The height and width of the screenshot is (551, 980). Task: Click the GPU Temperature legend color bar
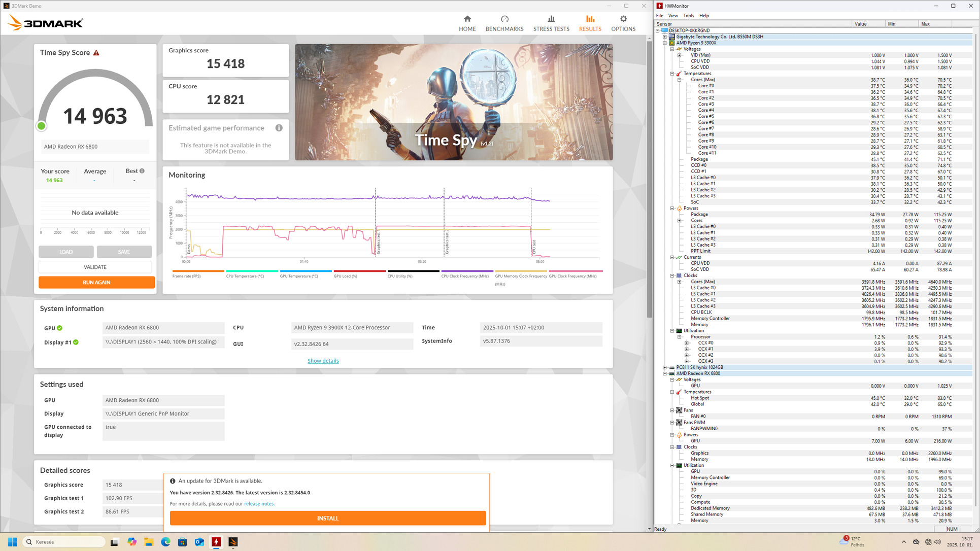(306, 271)
